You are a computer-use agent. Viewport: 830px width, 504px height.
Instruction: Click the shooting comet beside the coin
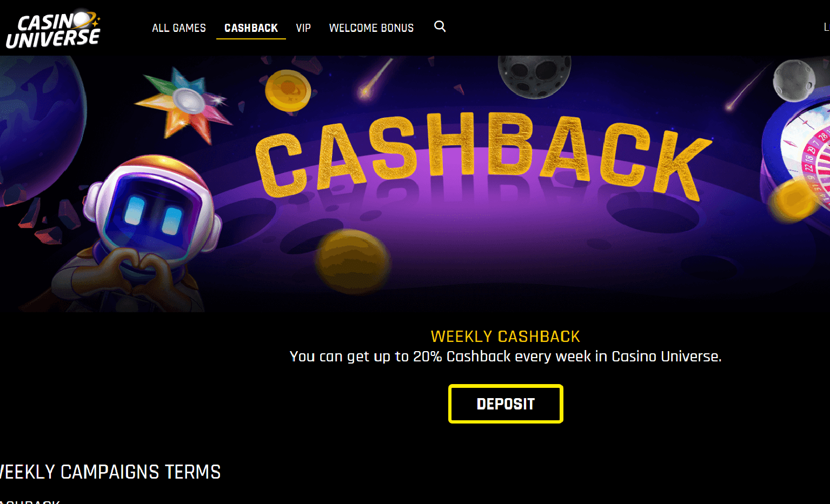(x=375, y=79)
